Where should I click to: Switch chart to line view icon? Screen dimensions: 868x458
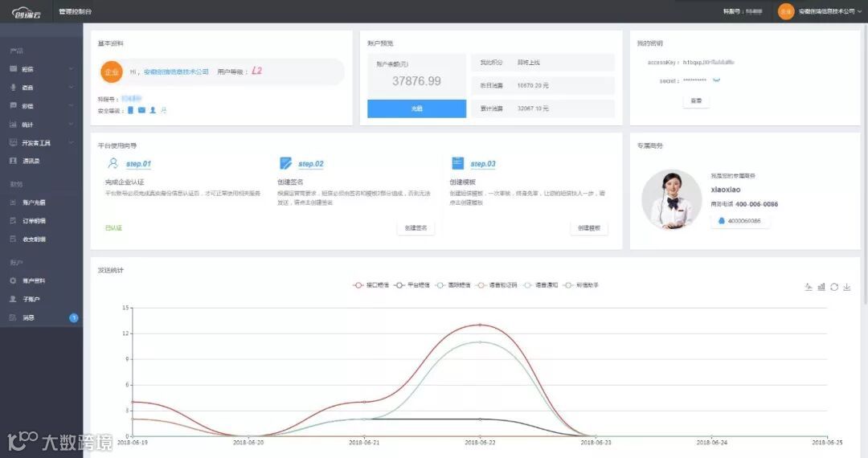[x=809, y=287]
